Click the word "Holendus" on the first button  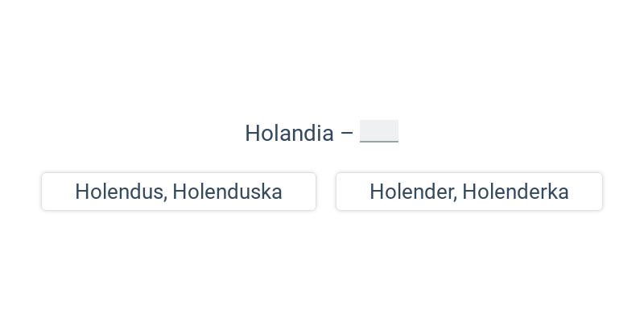pyautogui.click(x=121, y=192)
